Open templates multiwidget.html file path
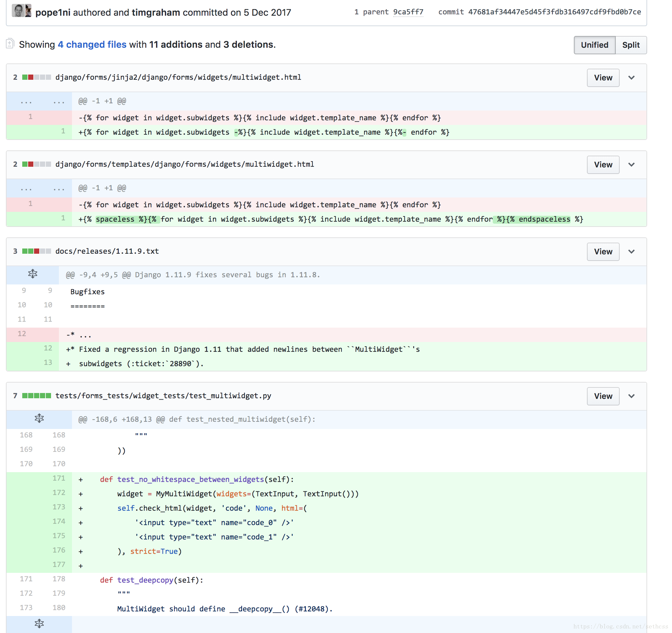 (185, 164)
